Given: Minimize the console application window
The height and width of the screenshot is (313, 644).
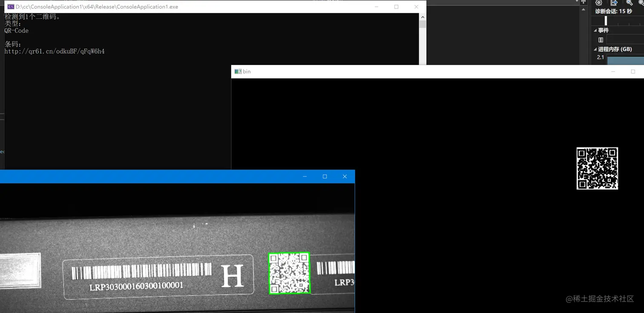Looking at the screenshot, I should click(x=377, y=7).
